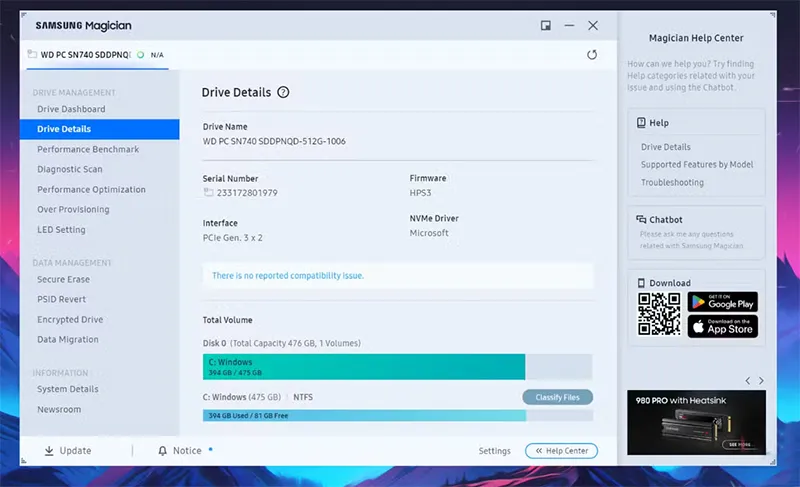Click the Classify Files button
Image resolution: width=800 pixels, height=487 pixels.
click(557, 397)
